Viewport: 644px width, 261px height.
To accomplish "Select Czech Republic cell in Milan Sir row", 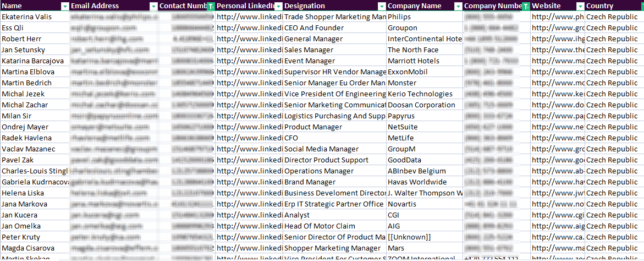I will [614, 116].
